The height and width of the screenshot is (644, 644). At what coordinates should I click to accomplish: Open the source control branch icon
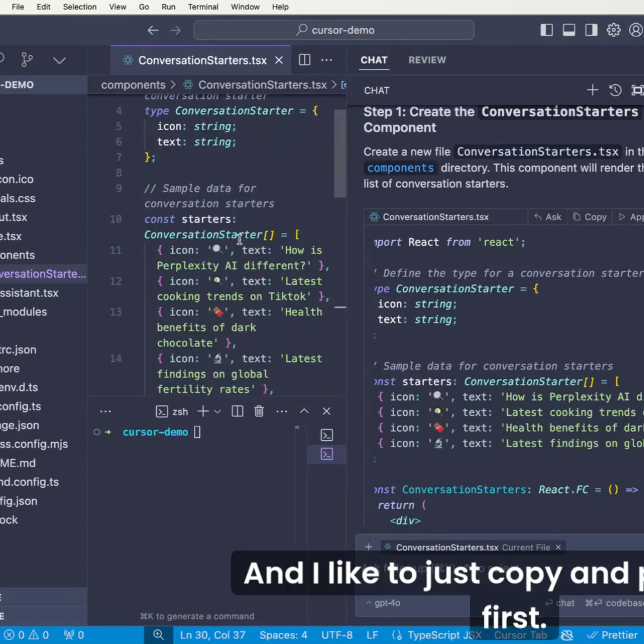point(27,60)
